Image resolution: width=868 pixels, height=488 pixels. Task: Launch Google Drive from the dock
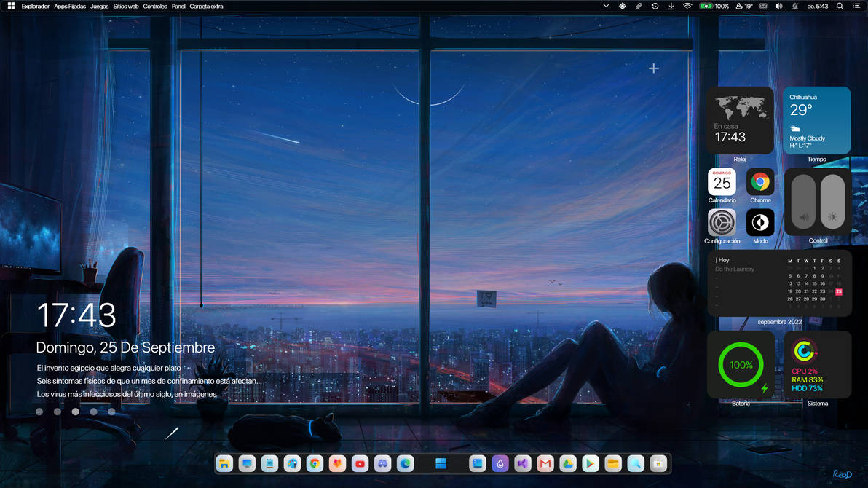click(x=567, y=463)
